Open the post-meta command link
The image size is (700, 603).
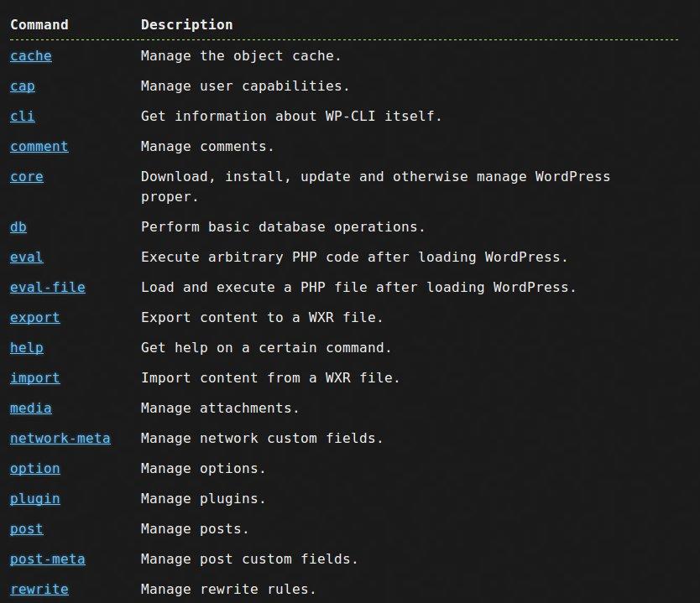pyautogui.click(x=48, y=559)
